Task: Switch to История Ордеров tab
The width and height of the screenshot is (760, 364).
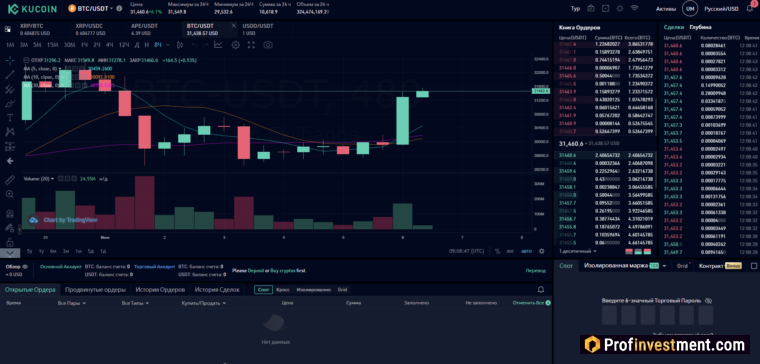Action: 160,289
